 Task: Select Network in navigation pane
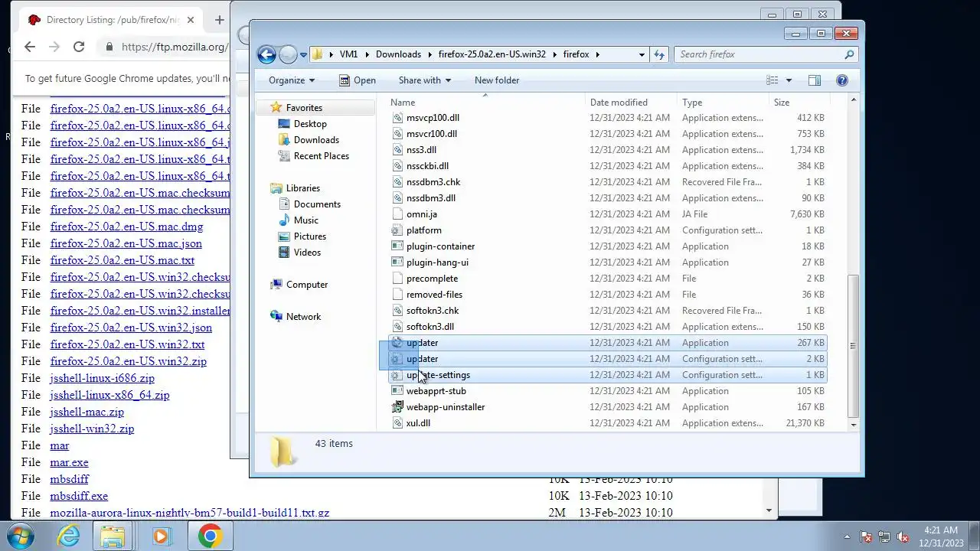[303, 317]
